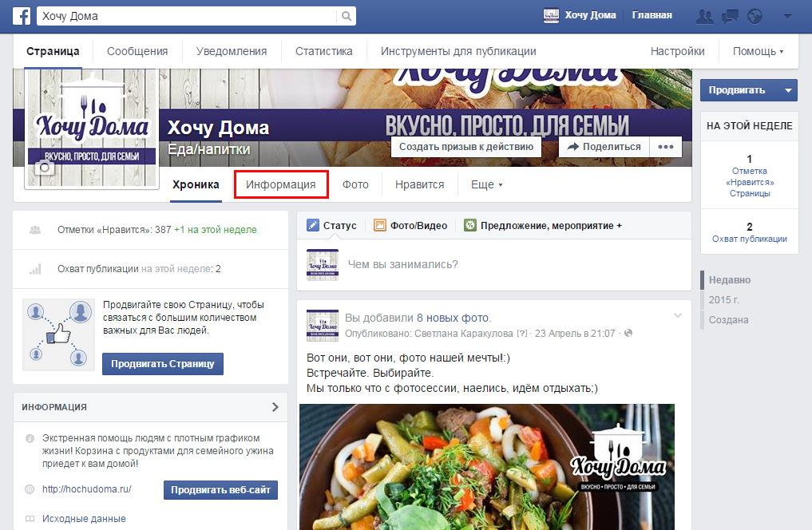Screen dimensions: 812x530
Task: Click the Продвигать веб-сайт button
Action: click(220, 490)
